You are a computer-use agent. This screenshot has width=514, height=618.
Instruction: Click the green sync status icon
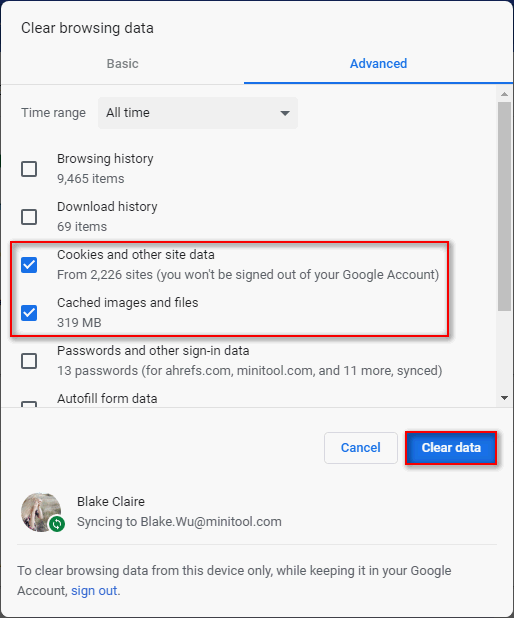click(x=57, y=524)
